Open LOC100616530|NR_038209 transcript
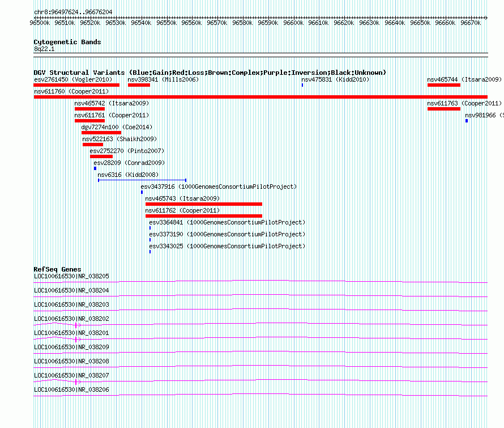This screenshot has width=504, height=428. [71, 347]
